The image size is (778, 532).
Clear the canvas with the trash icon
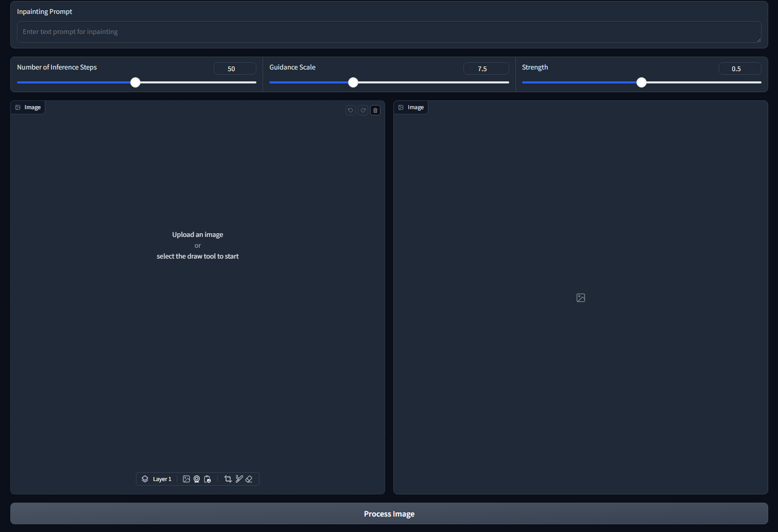[x=375, y=110]
